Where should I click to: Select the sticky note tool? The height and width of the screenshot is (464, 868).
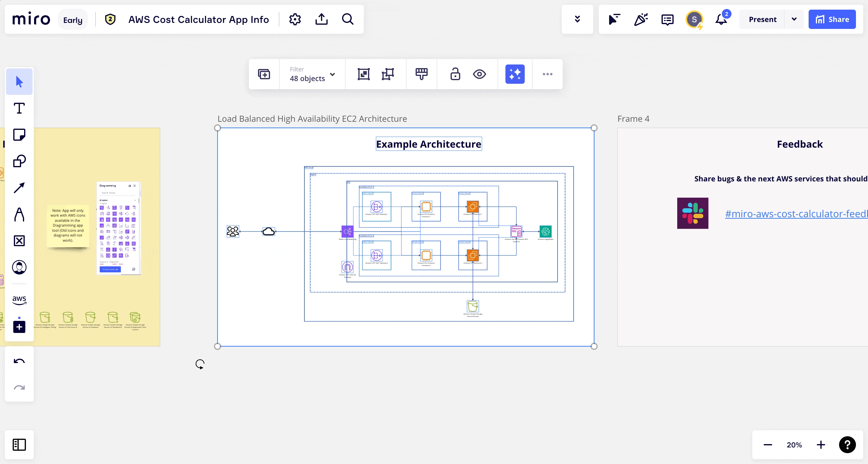coord(19,135)
